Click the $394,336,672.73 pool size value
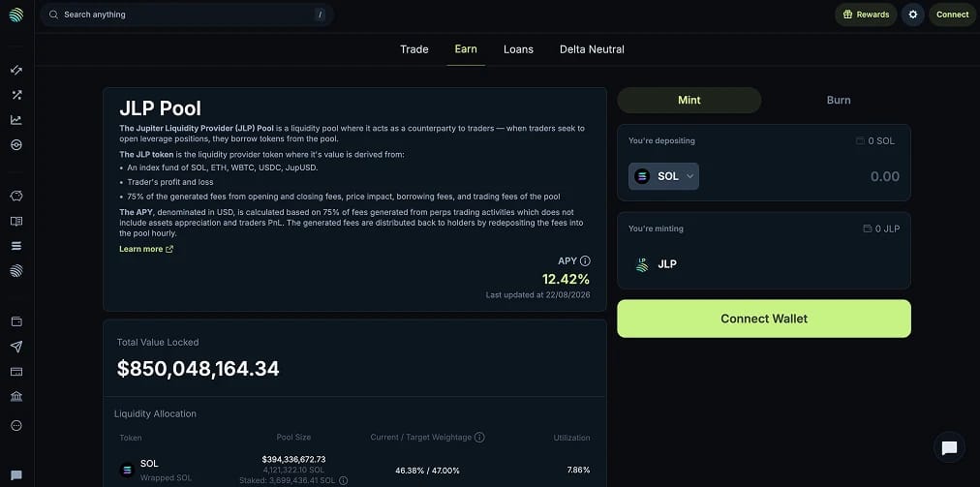Image resolution: width=980 pixels, height=487 pixels. coord(293,459)
